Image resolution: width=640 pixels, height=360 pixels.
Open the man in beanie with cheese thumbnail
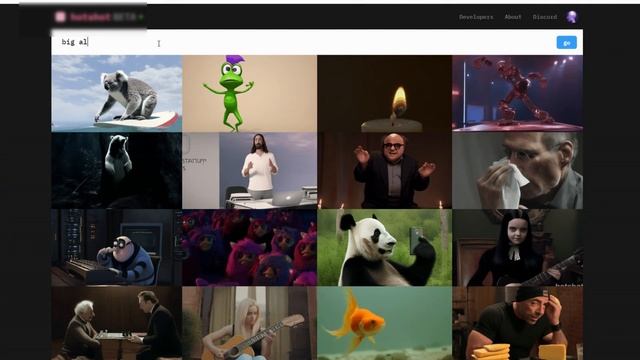coord(518,323)
